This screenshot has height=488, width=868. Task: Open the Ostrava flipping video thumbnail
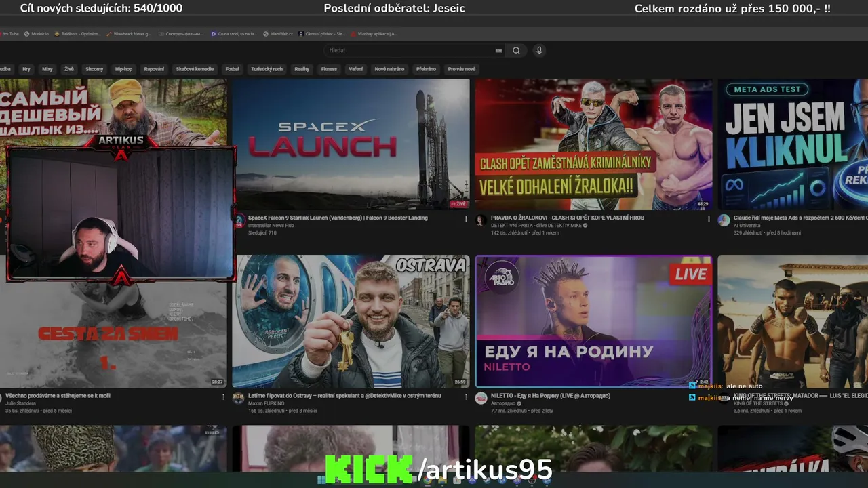tap(351, 321)
